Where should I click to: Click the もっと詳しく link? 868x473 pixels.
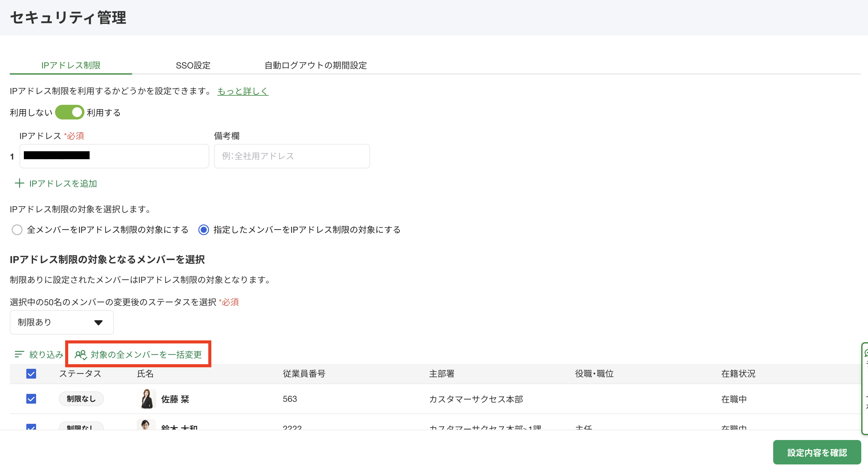coord(243,91)
